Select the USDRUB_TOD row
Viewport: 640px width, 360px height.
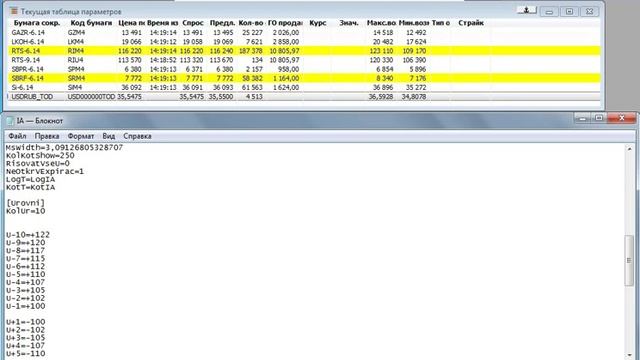click(x=304, y=97)
